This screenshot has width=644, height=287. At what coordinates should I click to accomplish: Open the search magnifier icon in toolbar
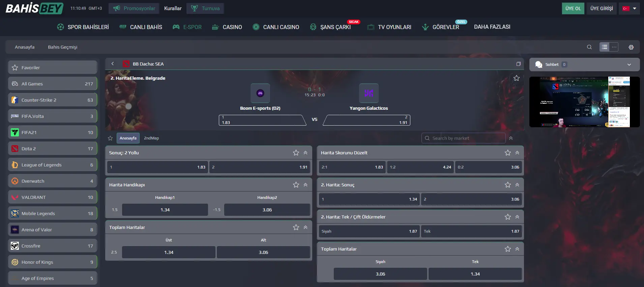589,47
